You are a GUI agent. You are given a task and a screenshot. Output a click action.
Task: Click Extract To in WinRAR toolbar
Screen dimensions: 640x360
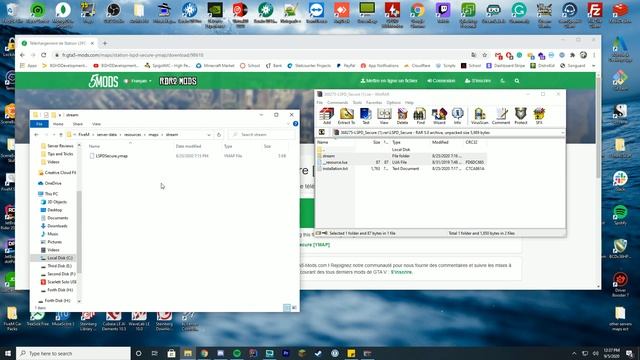[x=346, y=116]
